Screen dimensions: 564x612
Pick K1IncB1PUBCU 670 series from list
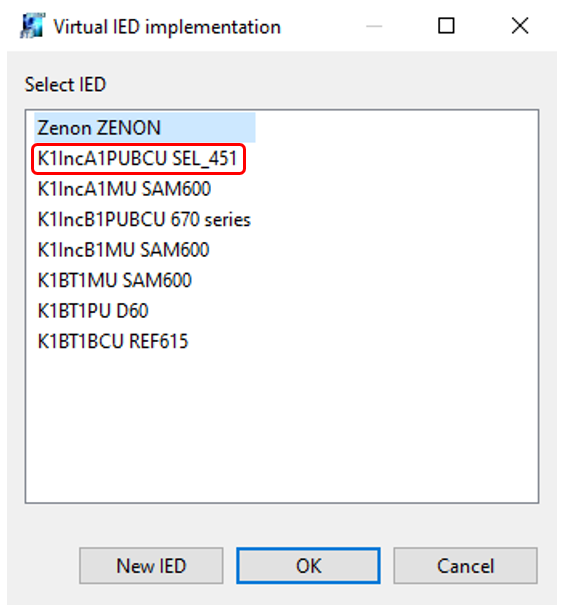pyautogui.click(x=144, y=219)
